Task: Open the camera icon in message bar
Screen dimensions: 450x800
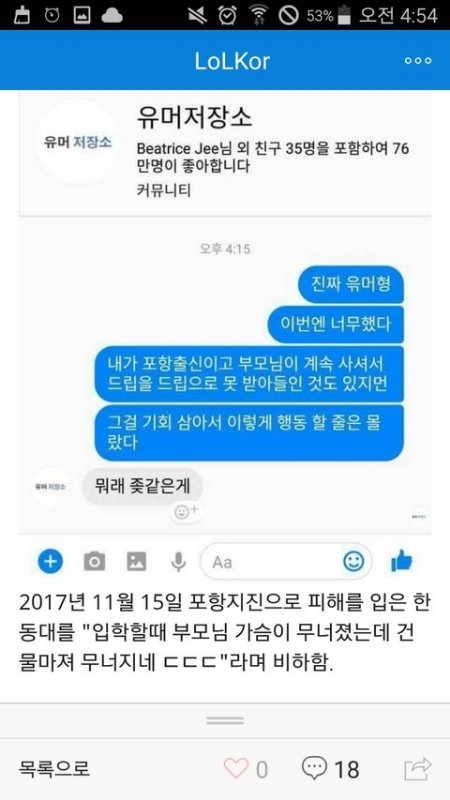Action: point(94,562)
